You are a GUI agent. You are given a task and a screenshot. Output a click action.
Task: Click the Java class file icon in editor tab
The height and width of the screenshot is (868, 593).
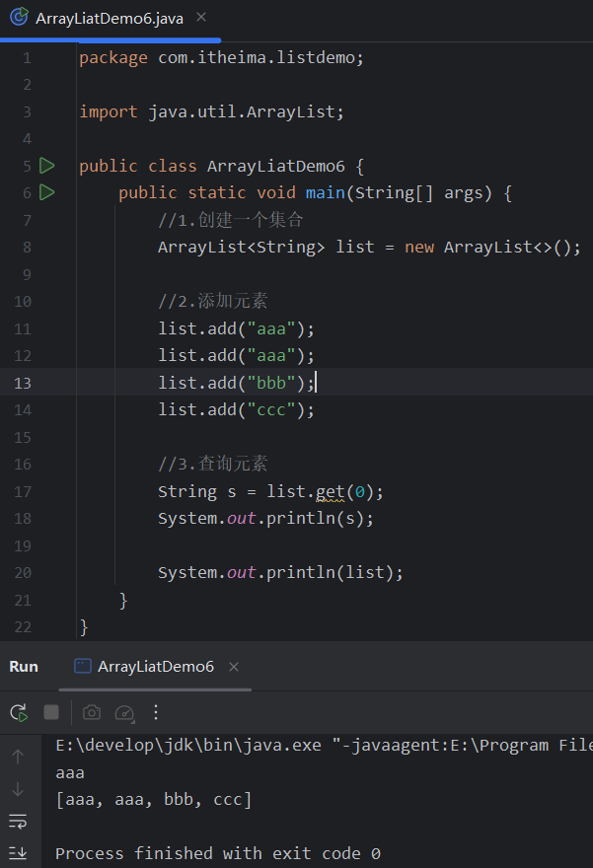[x=19, y=17]
